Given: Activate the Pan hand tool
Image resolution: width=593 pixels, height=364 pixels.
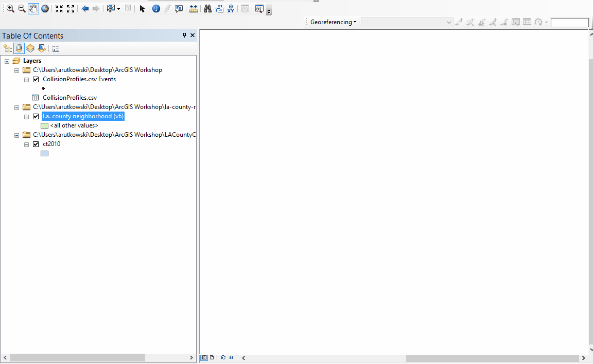Looking at the screenshot, I should click(x=33, y=9).
